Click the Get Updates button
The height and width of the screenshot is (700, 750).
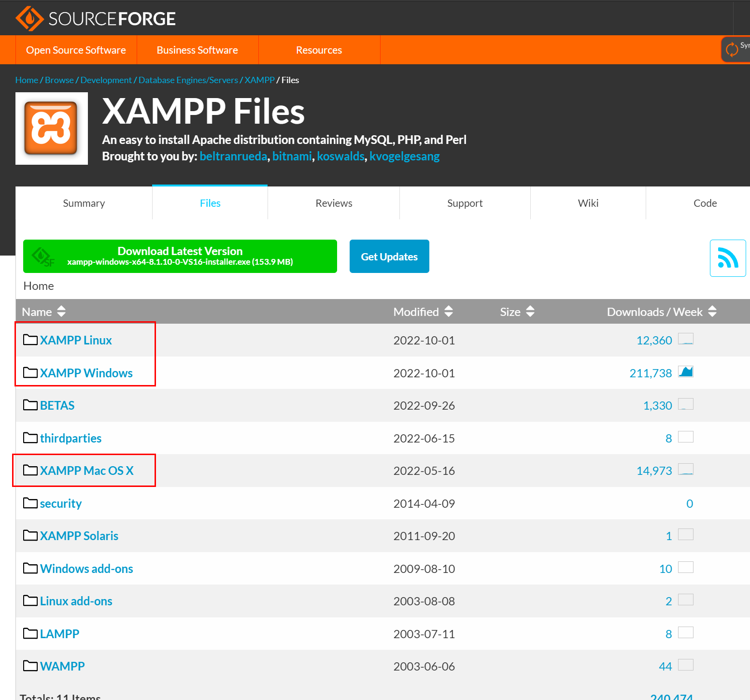click(389, 256)
